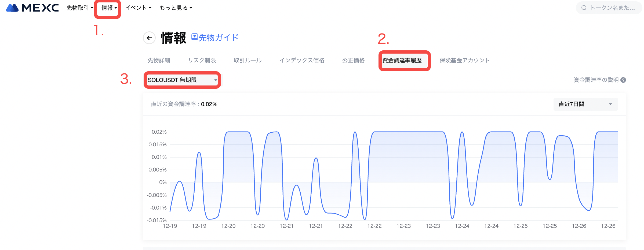Open the 保険基金アカウント tab
644x250 pixels.
(464, 60)
